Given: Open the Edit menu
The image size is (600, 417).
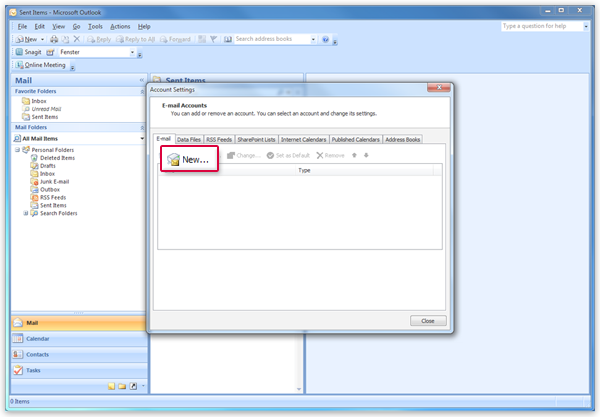Looking at the screenshot, I should coord(39,26).
